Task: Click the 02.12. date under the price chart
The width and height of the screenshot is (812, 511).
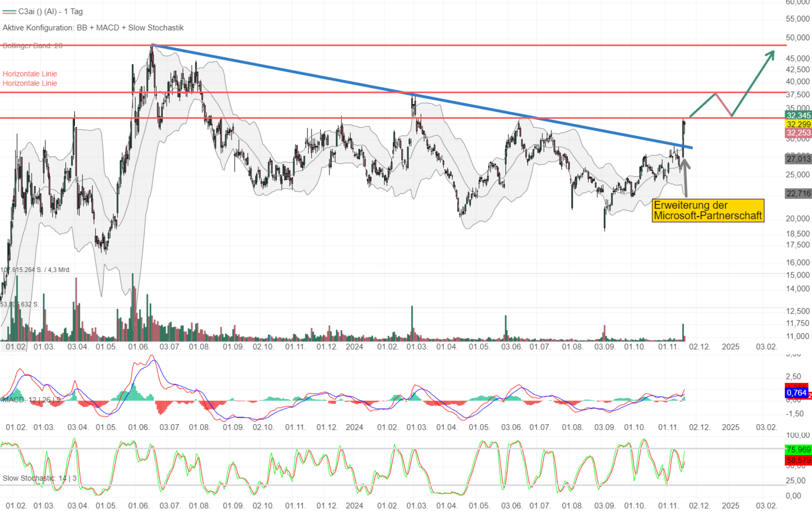Action: [700, 347]
